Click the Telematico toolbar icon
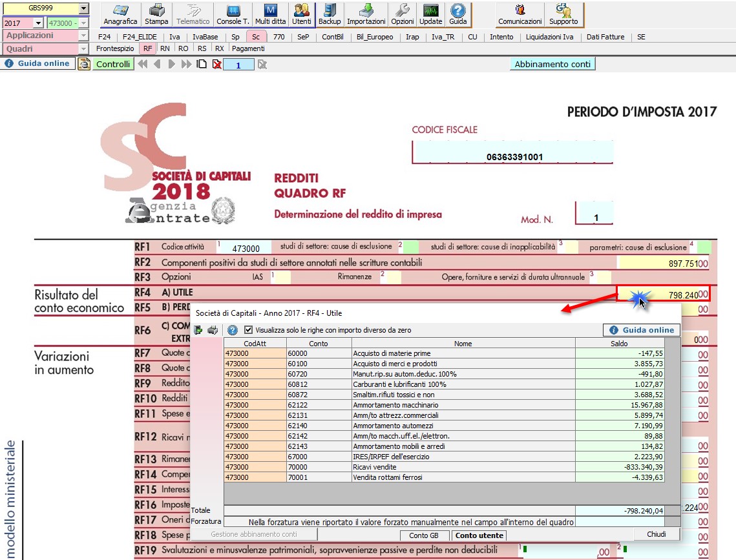Screen dimensions: 736x560 (x=193, y=14)
